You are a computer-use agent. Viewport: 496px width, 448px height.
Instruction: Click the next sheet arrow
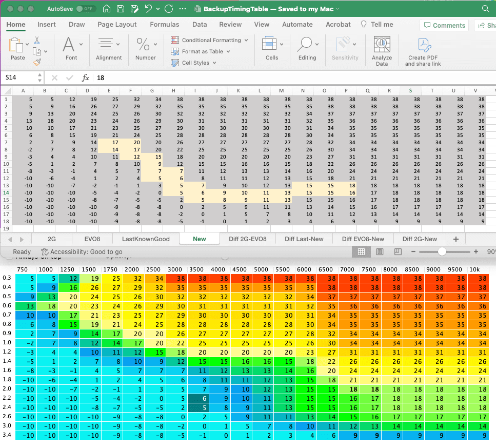pos(22,240)
